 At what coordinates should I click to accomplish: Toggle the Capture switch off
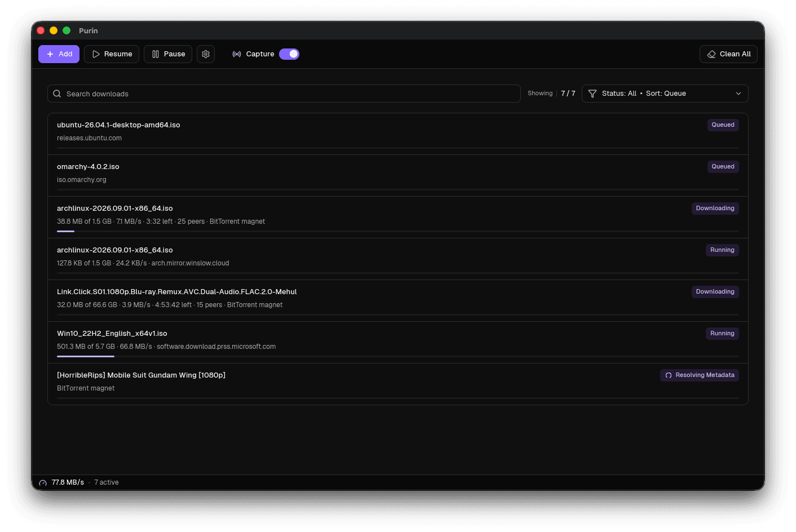pos(289,54)
